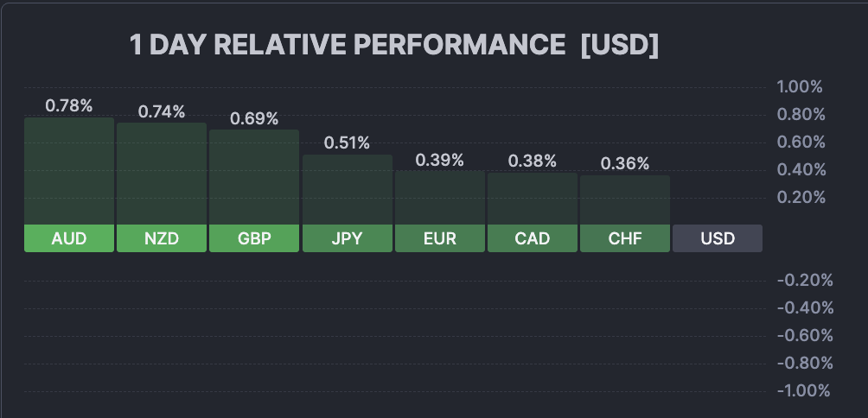Choose the GBP currency label
The width and height of the screenshot is (868, 418).
[x=254, y=238]
